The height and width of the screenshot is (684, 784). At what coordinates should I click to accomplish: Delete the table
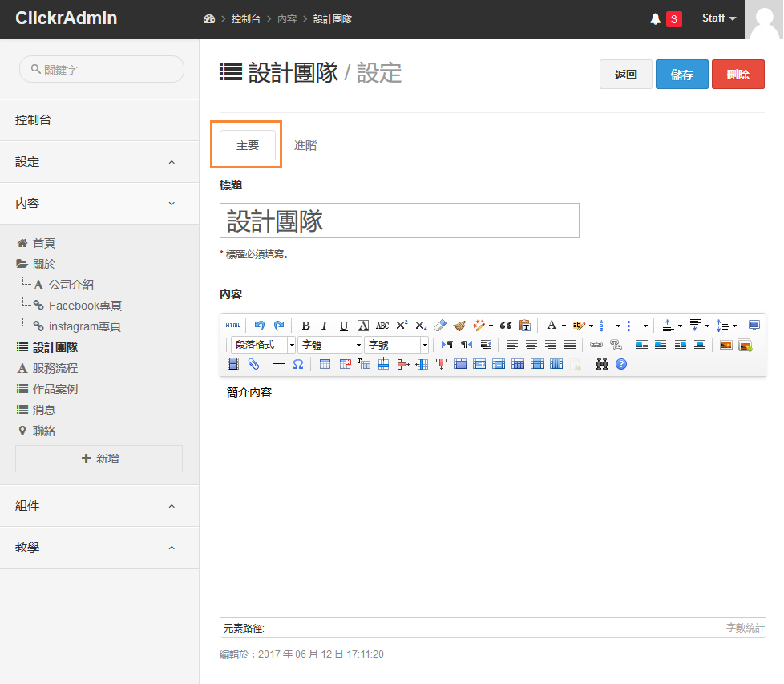pos(345,364)
